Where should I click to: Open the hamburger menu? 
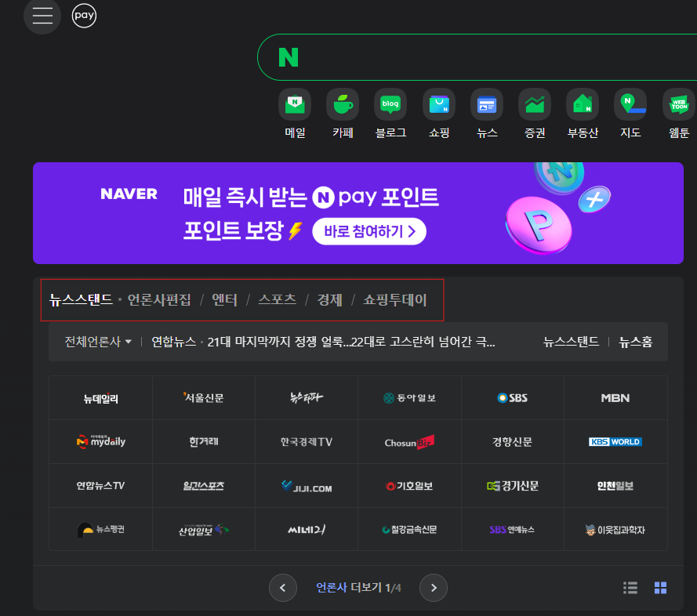click(x=42, y=16)
